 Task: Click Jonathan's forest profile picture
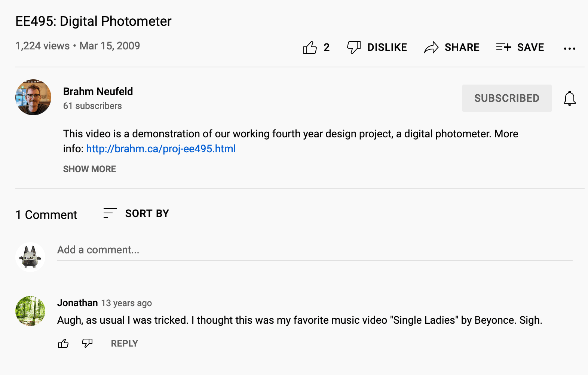coord(30,311)
